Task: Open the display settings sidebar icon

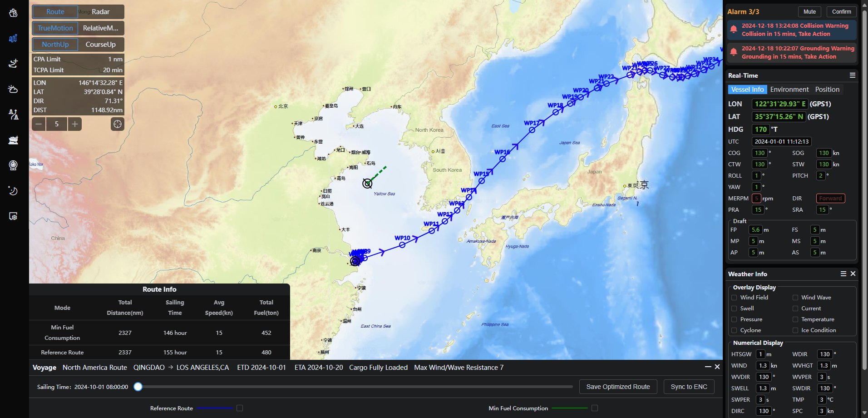Action: coord(13,216)
